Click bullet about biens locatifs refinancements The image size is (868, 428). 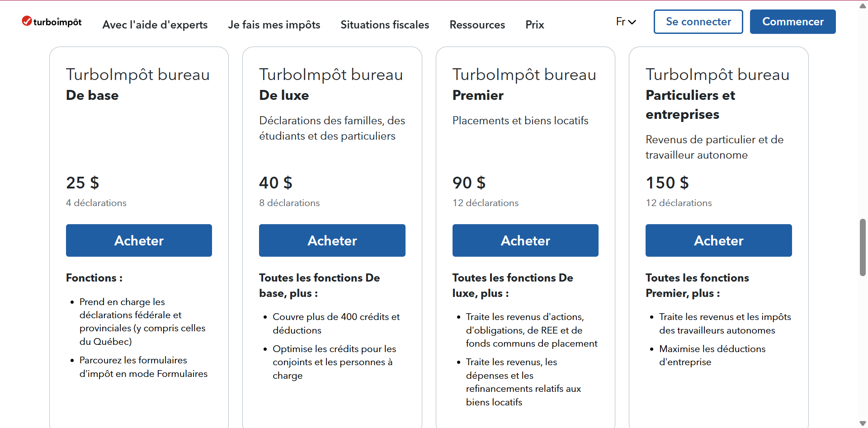[x=523, y=382]
